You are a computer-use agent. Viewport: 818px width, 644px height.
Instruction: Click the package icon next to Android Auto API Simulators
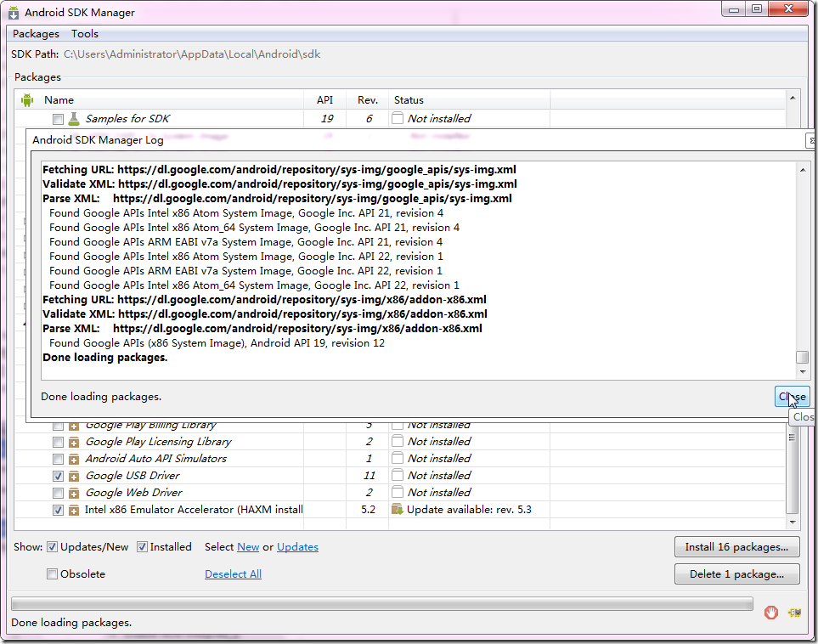click(x=74, y=460)
